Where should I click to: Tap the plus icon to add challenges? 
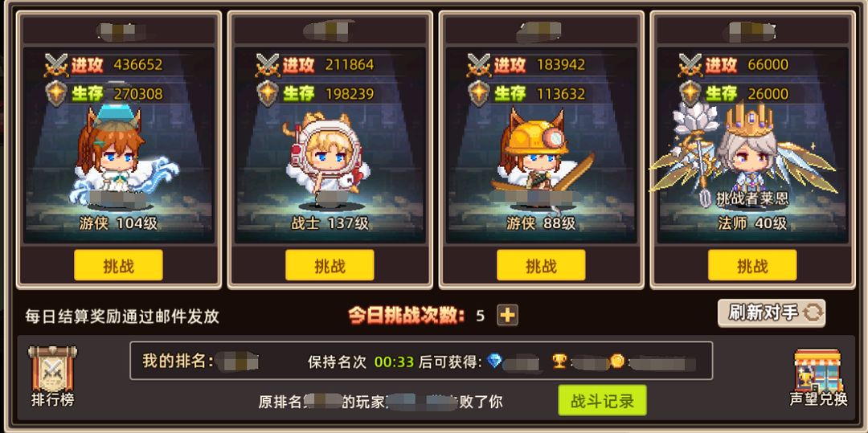pos(507,316)
